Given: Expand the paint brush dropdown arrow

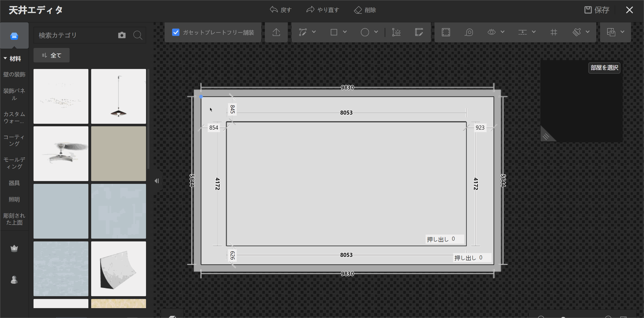Looking at the screenshot, I should (588, 32).
